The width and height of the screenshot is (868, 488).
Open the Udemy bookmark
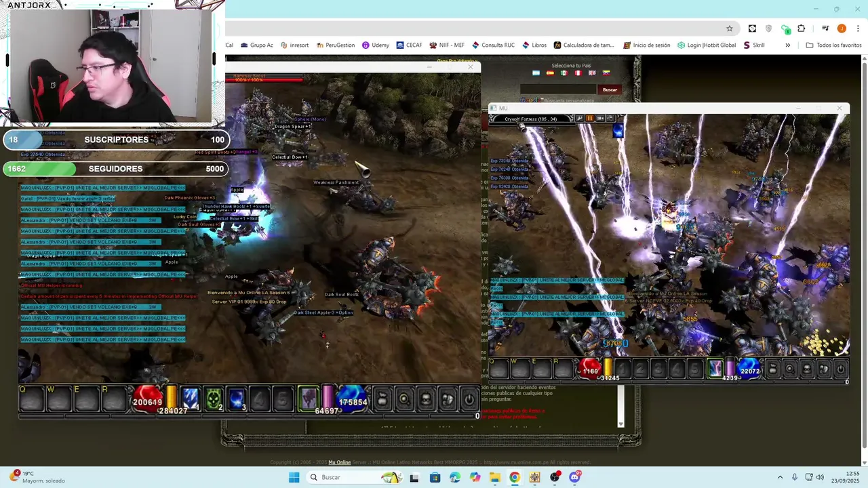(376, 45)
